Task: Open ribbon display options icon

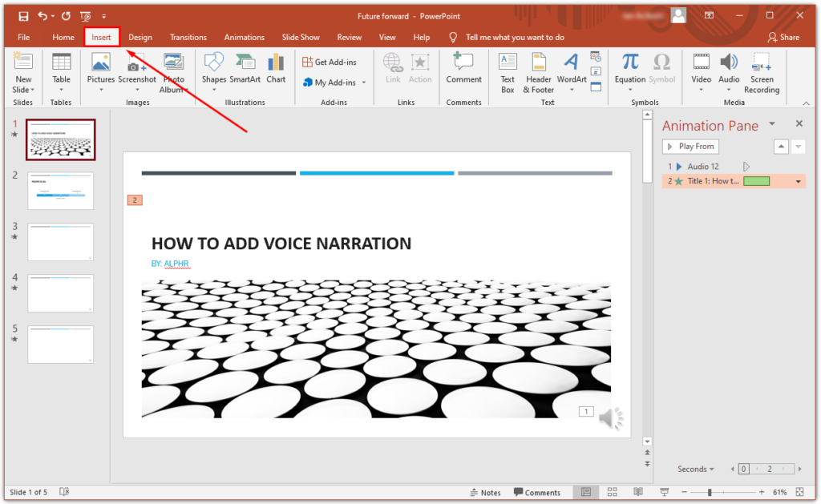Action: [709, 16]
